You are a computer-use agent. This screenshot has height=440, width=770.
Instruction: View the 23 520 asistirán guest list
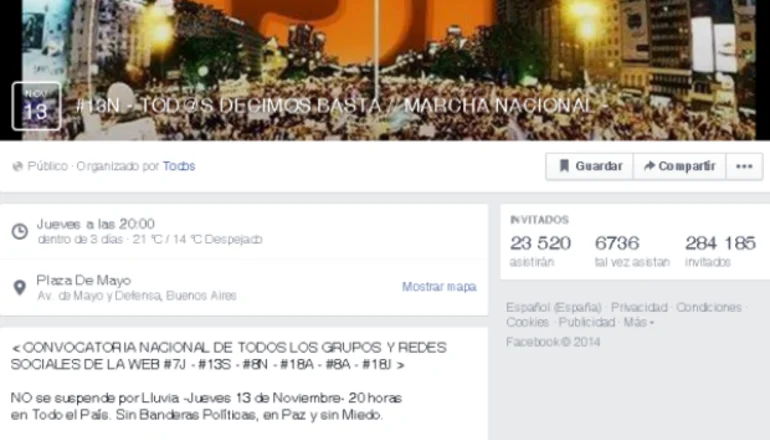[540, 250]
